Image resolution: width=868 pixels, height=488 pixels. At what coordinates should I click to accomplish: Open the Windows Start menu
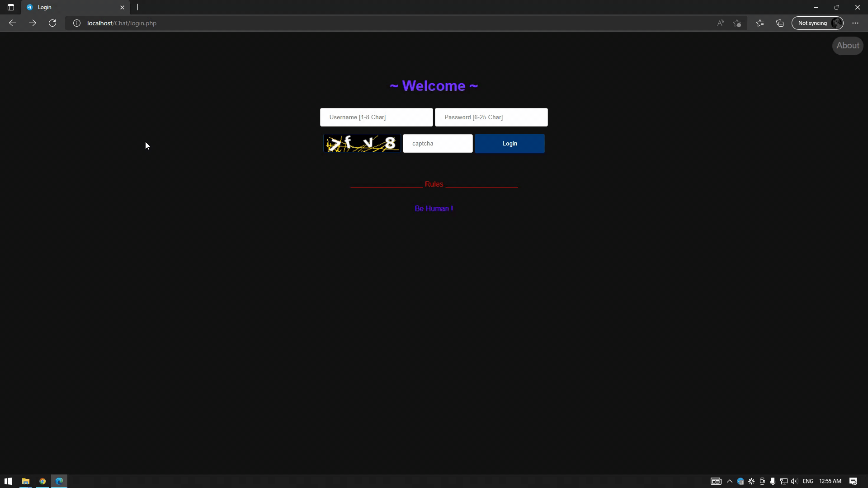[8, 481]
